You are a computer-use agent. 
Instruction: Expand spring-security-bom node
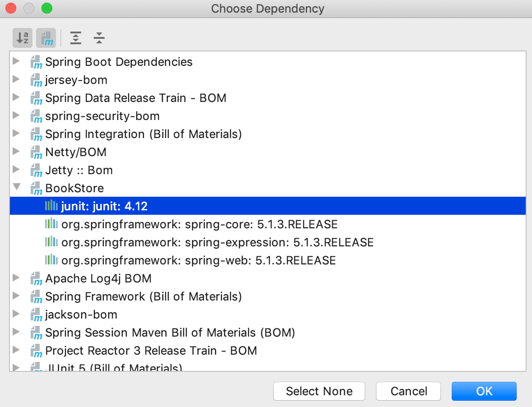pyautogui.click(x=16, y=116)
